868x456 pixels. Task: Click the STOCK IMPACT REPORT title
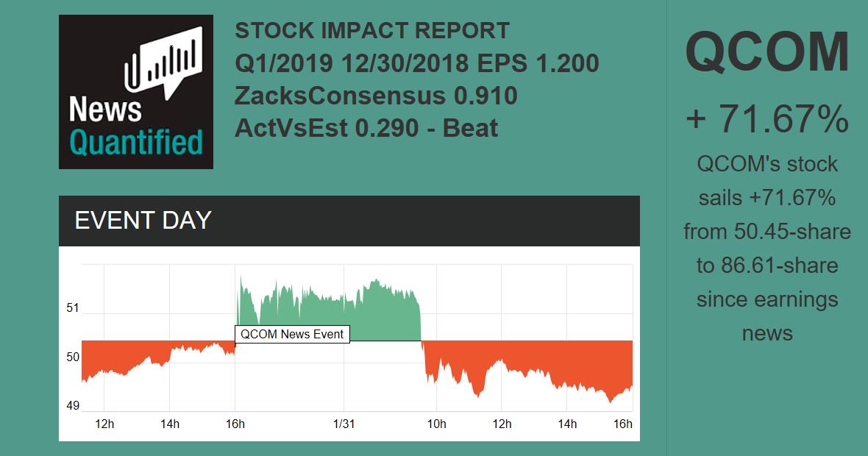(371, 31)
